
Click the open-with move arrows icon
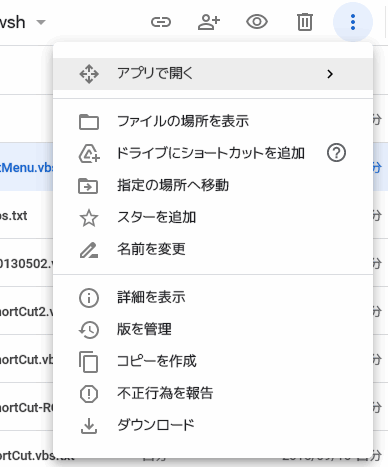89,74
